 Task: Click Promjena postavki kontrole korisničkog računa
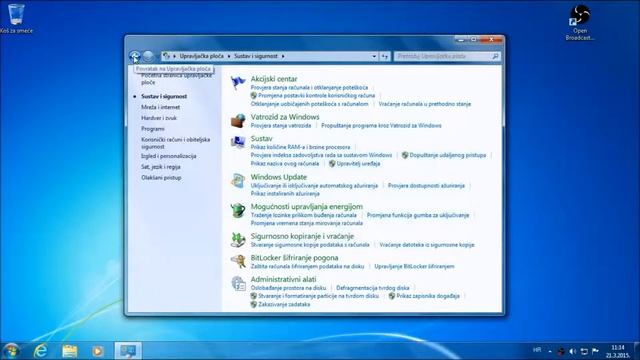click(x=316, y=96)
